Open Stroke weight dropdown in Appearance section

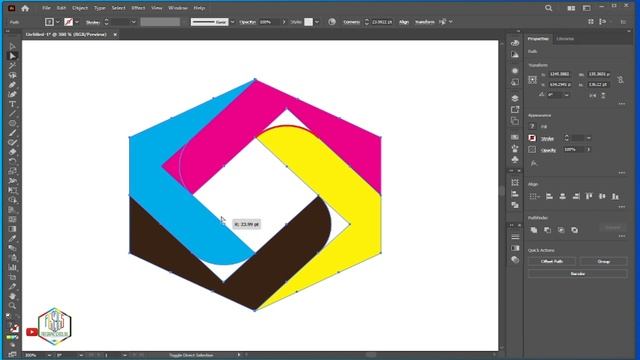[x=589, y=138]
